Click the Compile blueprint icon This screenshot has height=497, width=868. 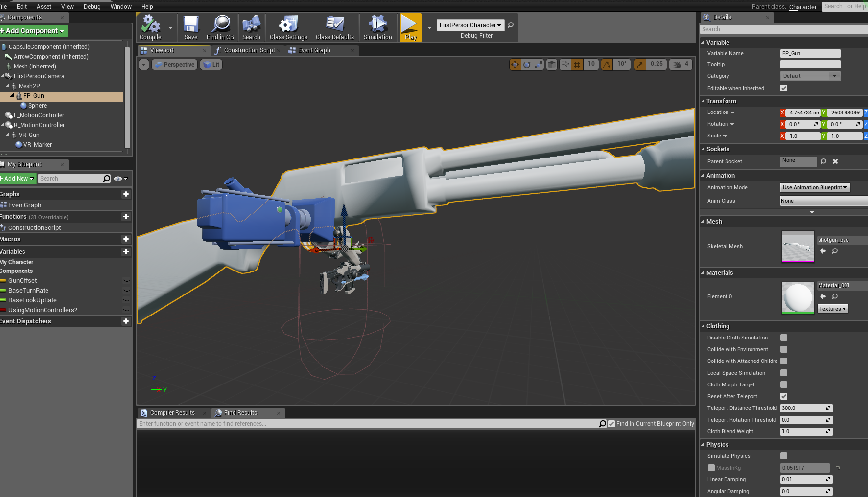pos(150,27)
